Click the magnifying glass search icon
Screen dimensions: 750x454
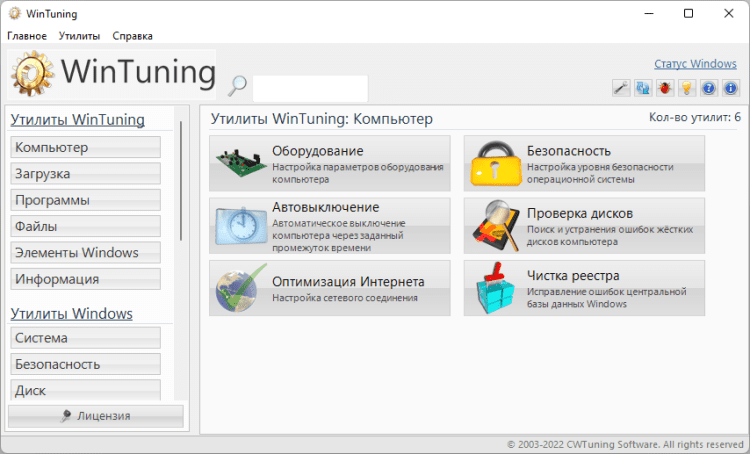click(x=237, y=86)
